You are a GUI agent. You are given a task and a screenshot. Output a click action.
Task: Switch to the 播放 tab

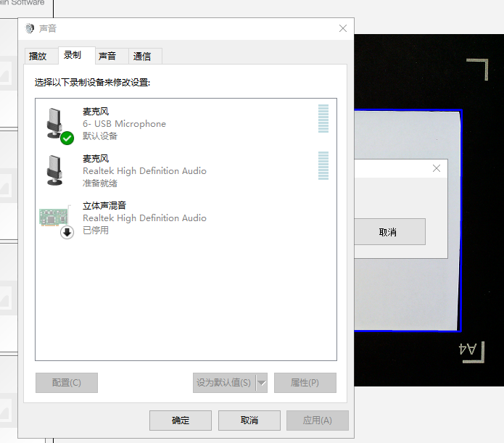(x=41, y=57)
